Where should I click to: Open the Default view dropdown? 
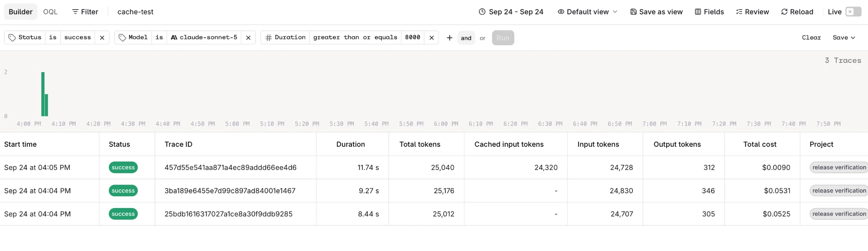click(587, 12)
